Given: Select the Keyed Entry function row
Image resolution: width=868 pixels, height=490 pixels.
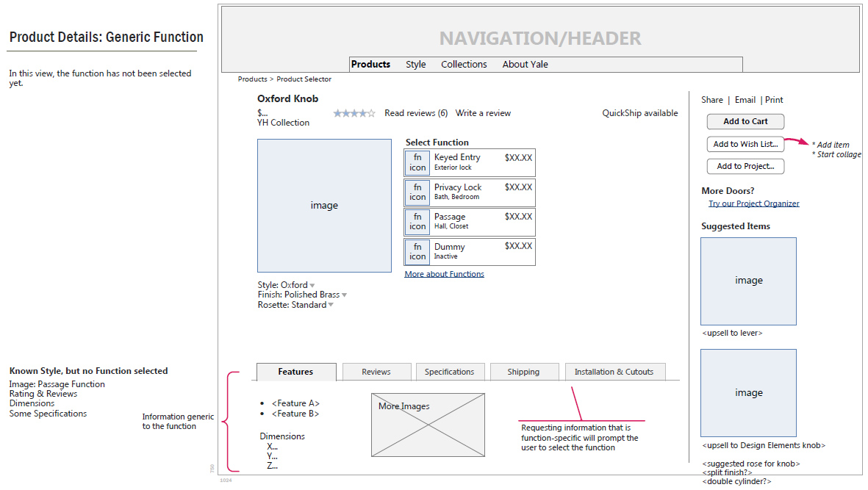Looking at the screenshot, I should pyautogui.click(x=470, y=162).
